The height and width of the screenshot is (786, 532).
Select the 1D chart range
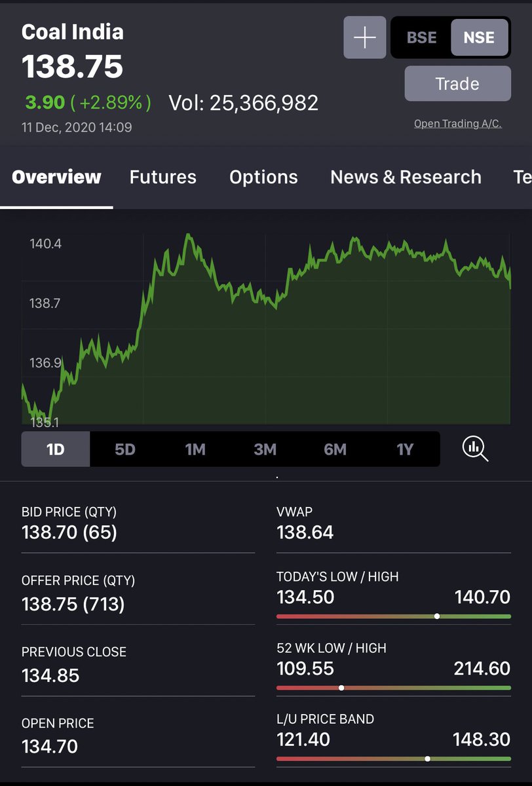56,449
